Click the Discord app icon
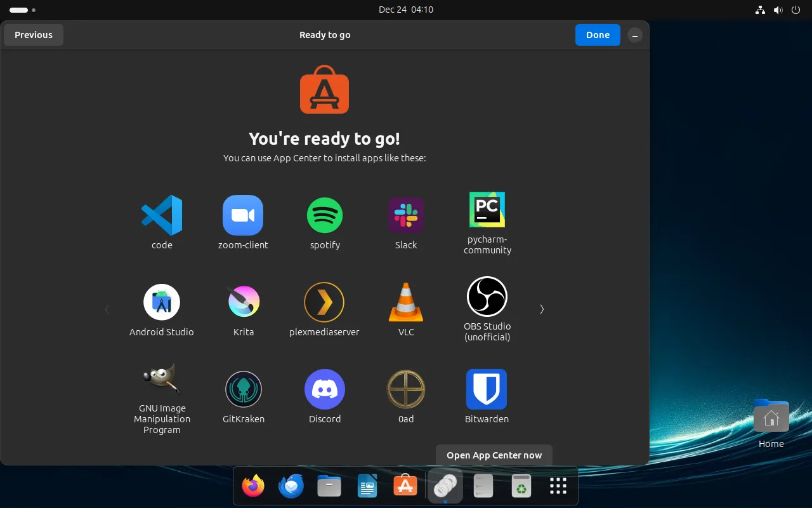This screenshot has height=508, width=812. (x=325, y=389)
